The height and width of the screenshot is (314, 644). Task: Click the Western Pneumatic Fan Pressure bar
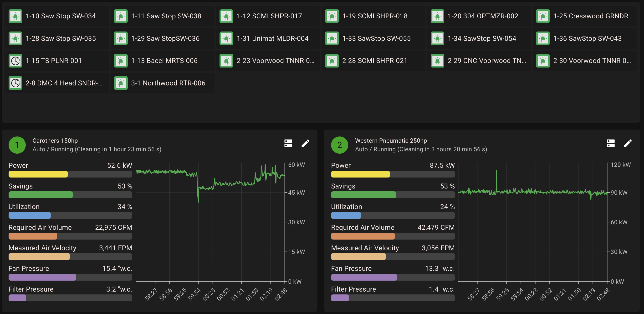coord(393,277)
